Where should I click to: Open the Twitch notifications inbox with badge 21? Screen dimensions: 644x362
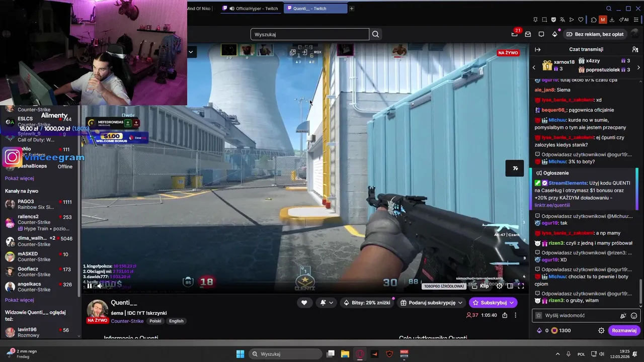pos(515,34)
